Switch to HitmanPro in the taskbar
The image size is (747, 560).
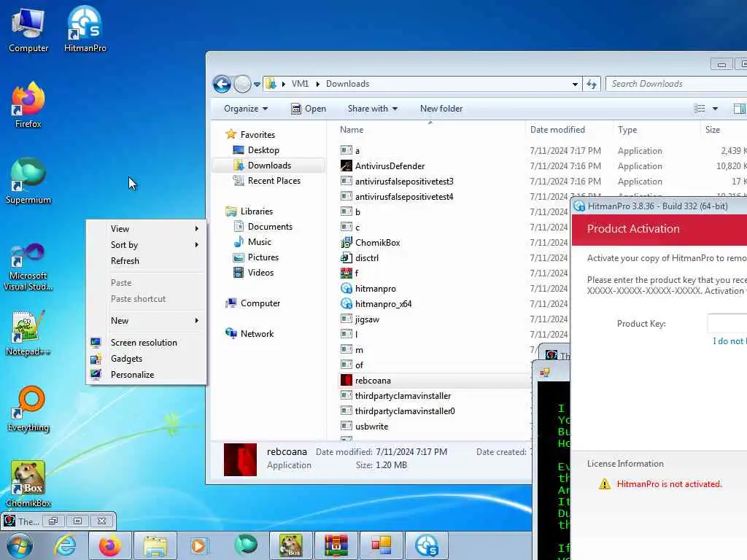[x=426, y=545]
